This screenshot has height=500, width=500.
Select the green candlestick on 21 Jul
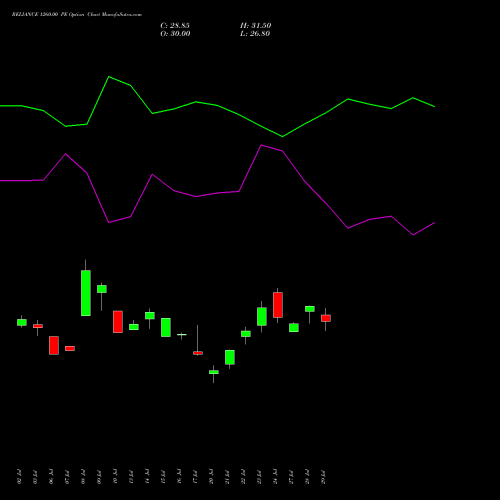coord(230,357)
